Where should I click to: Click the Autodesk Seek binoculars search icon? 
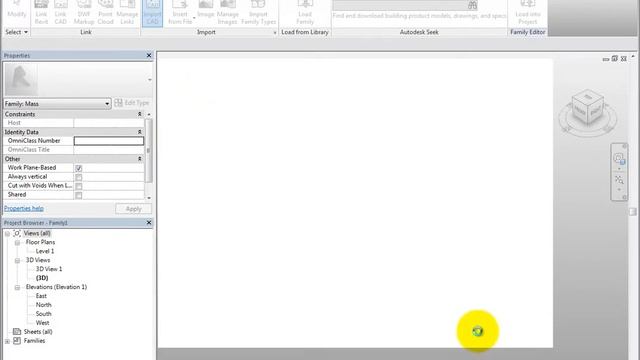(x=473, y=5)
